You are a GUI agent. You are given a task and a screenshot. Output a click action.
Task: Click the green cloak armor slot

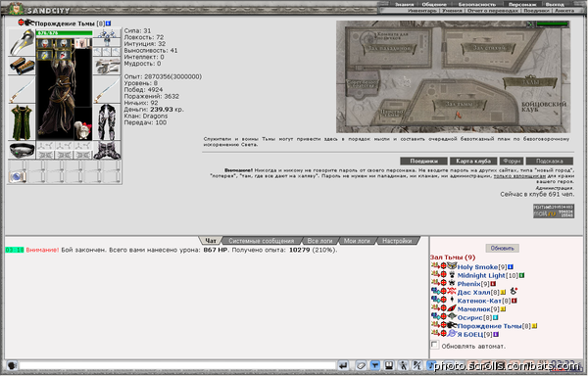pyautogui.click(x=22, y=122)
